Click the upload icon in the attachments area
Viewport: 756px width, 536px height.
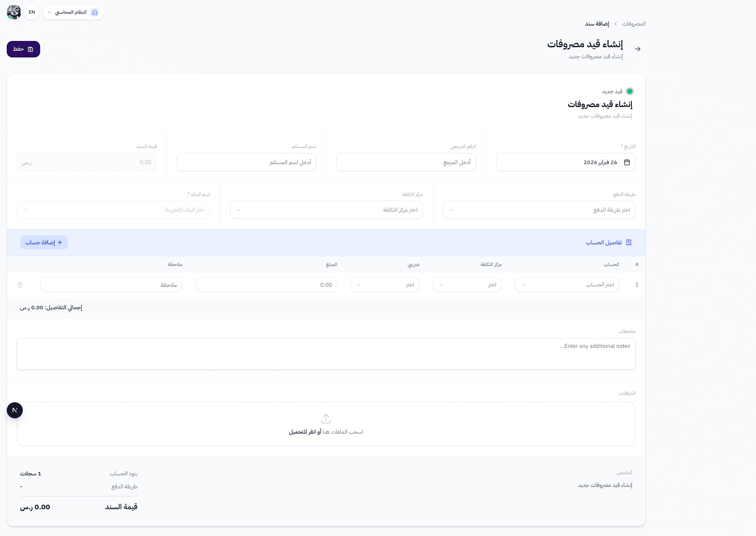click(326, 418)
